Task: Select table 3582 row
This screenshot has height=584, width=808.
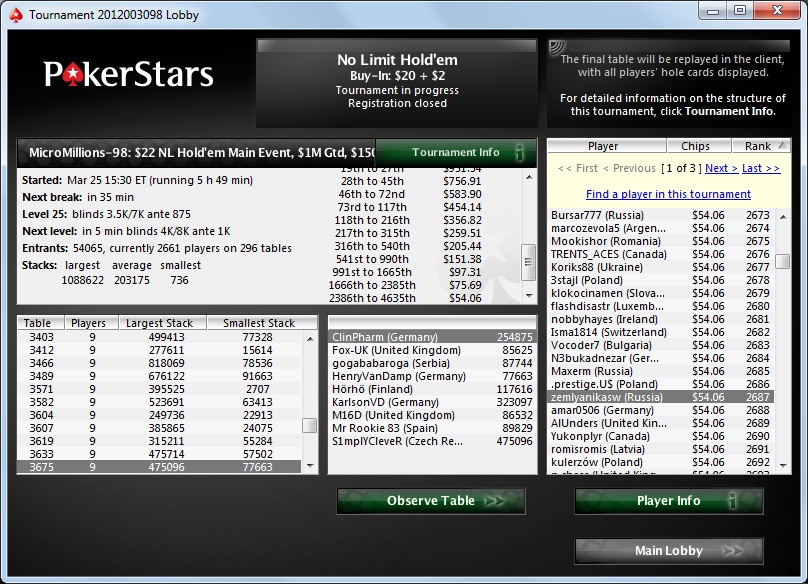Action: [159, 402]
